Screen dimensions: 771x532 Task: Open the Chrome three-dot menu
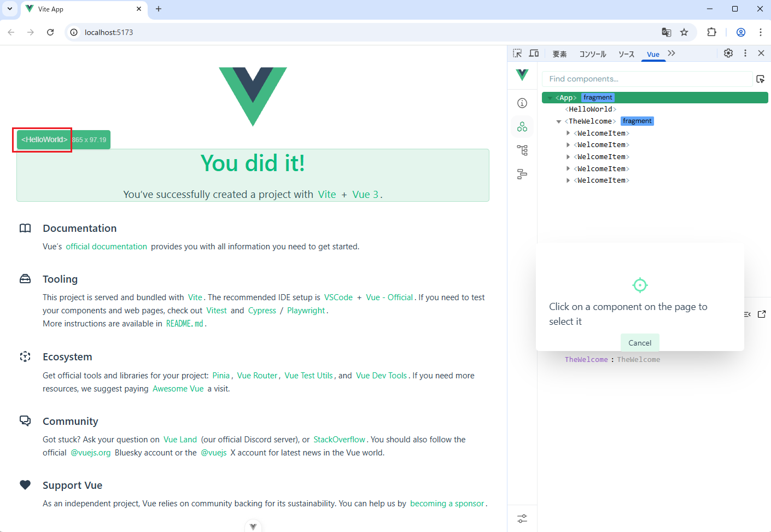tap(761, 32)
